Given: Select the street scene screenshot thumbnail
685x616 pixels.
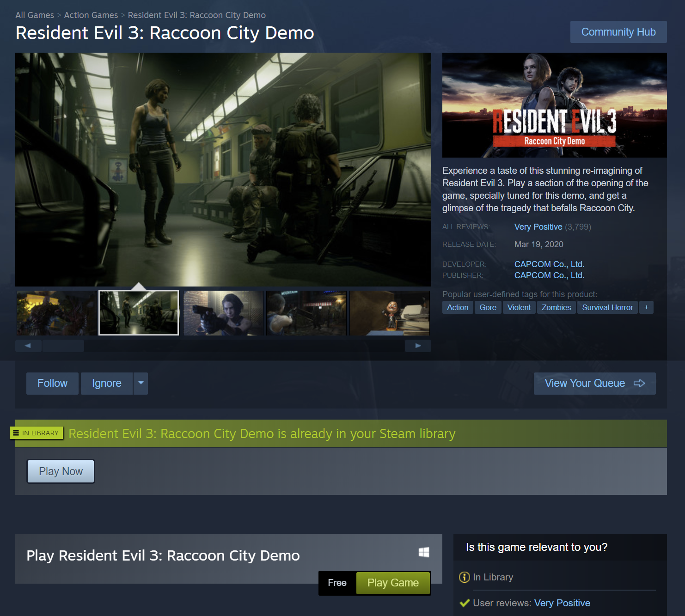Looking at the screenshot, I should click(306, 313).
